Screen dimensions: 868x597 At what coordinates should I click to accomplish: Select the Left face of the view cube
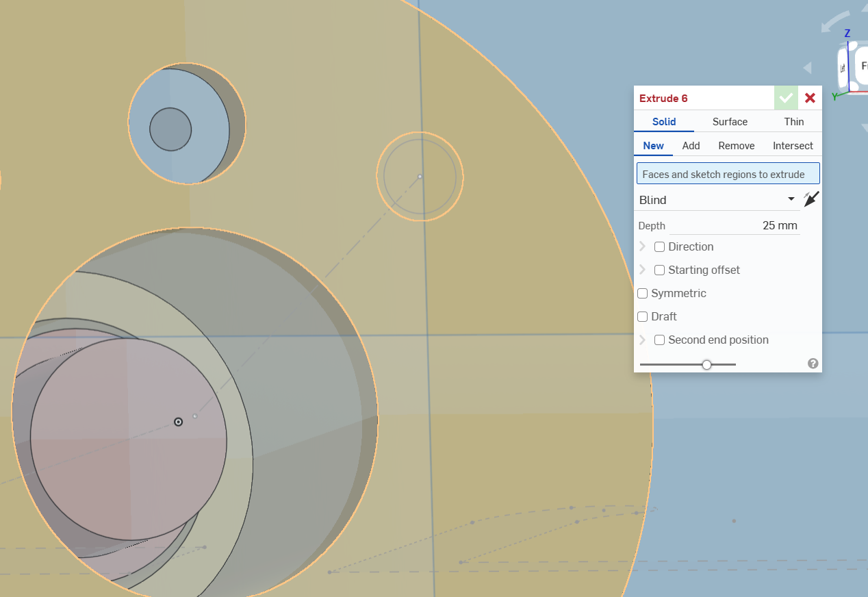coord(843,68)
